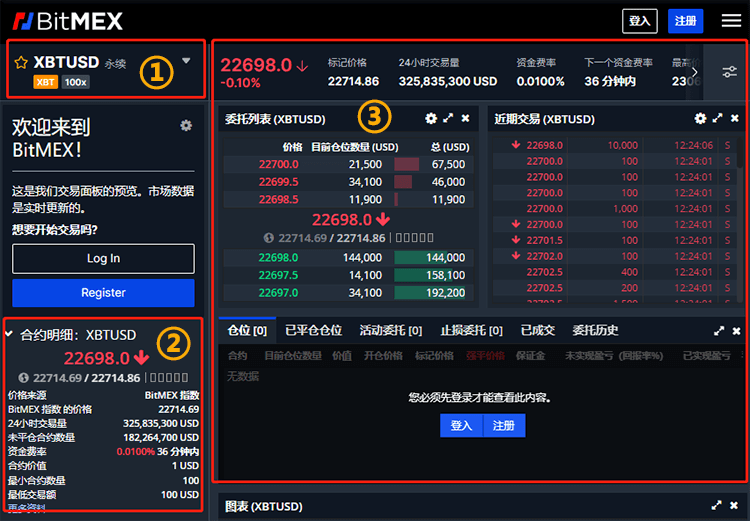Screen dimensions: 750x521
Task: Click last price 22698.0 in ticker
Action: (256, 65)
